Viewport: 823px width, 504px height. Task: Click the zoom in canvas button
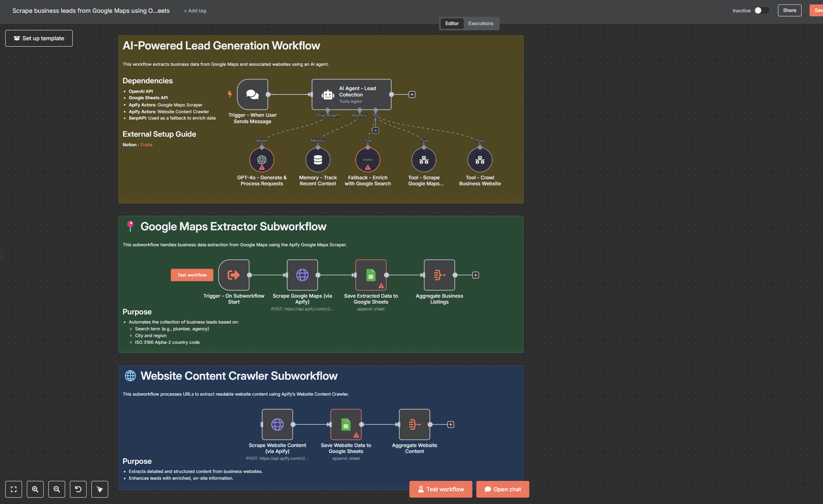point(35,489)
